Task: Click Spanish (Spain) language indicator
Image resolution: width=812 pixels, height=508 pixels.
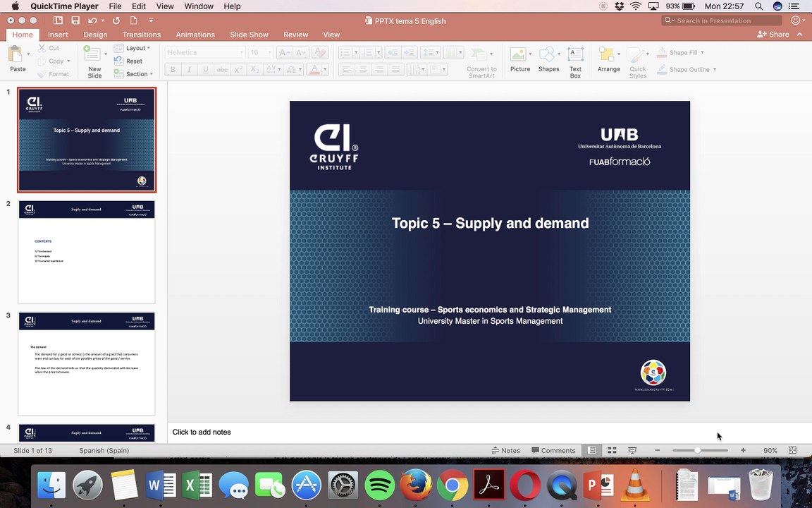Action: (x=104, y=450)
